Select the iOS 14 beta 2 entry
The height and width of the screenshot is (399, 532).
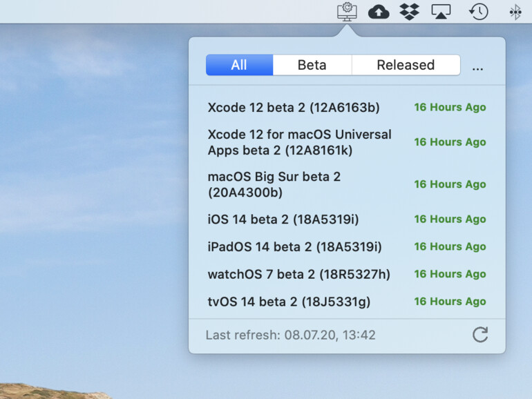click(283, 220)
